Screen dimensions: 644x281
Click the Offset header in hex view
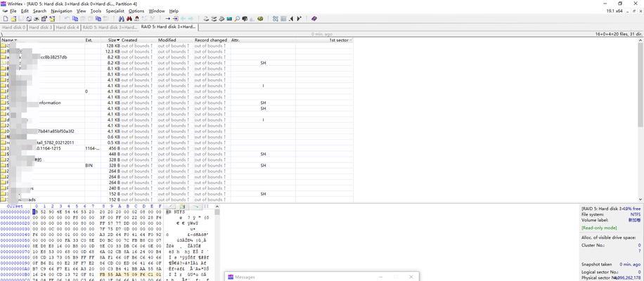point(15,207)
